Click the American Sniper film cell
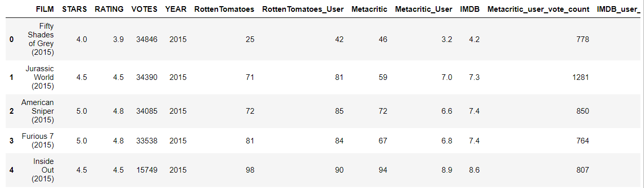The width and height of the screenshot is (644, 188). (x=37, y=111)
